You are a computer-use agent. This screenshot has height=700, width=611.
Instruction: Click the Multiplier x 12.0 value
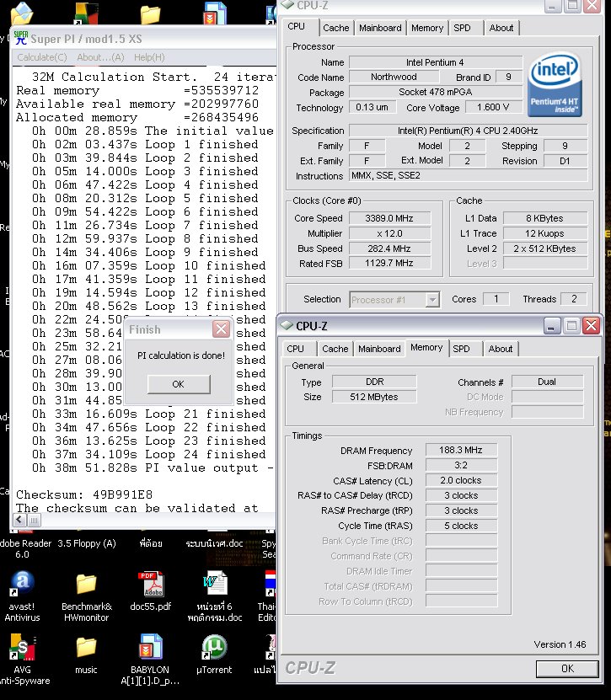[389, 233]
